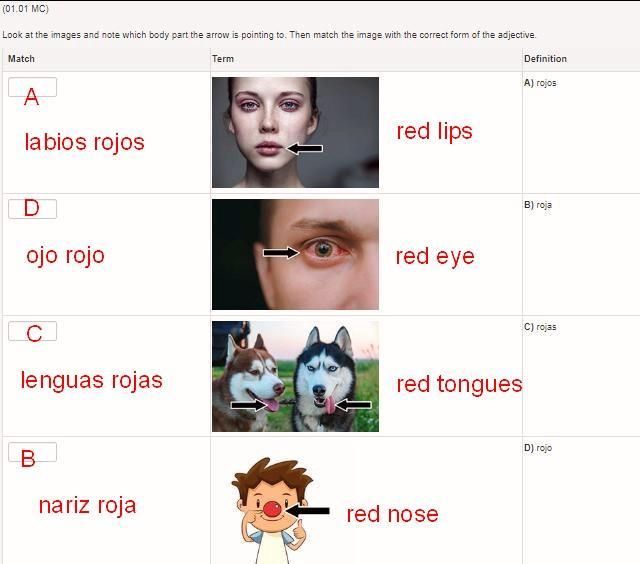Open the match box beside red nose cartoon
This screenshot has height=564, width=640.
tap(32, 452)
